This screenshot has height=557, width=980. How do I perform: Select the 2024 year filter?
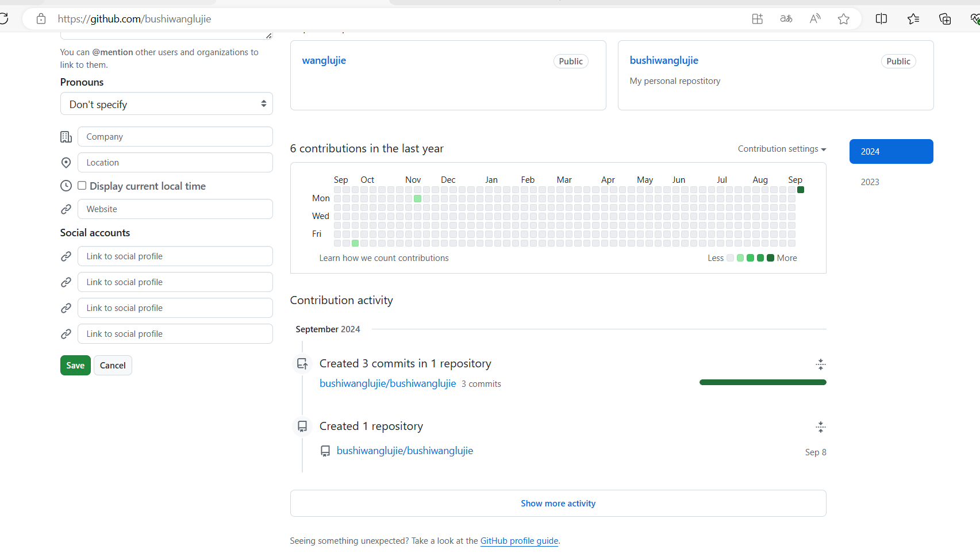point(891,152)
